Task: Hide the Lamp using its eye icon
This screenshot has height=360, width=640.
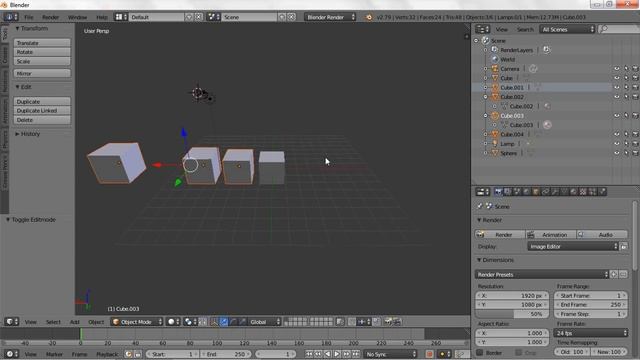Action: 617,144
